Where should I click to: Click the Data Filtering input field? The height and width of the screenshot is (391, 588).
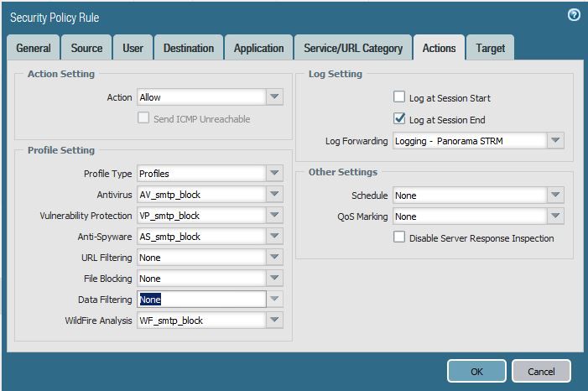[x=201, y=300]
